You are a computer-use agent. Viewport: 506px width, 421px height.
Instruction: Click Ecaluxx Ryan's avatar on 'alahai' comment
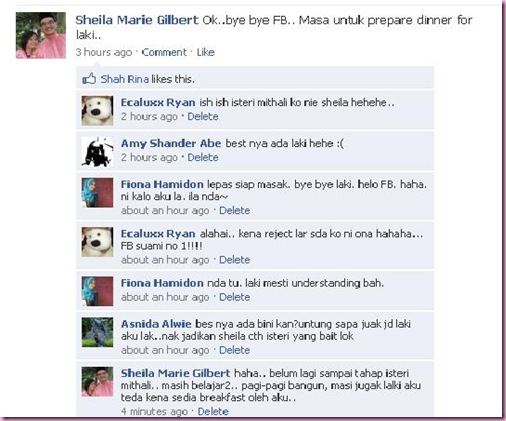click(97, 242)
